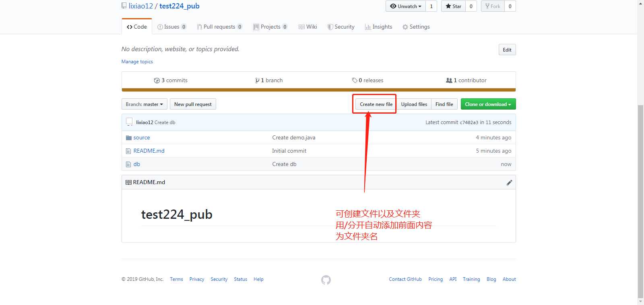Click footer Blog link
This screenshot has height=305, width=644.
click(x=491, y=279)
